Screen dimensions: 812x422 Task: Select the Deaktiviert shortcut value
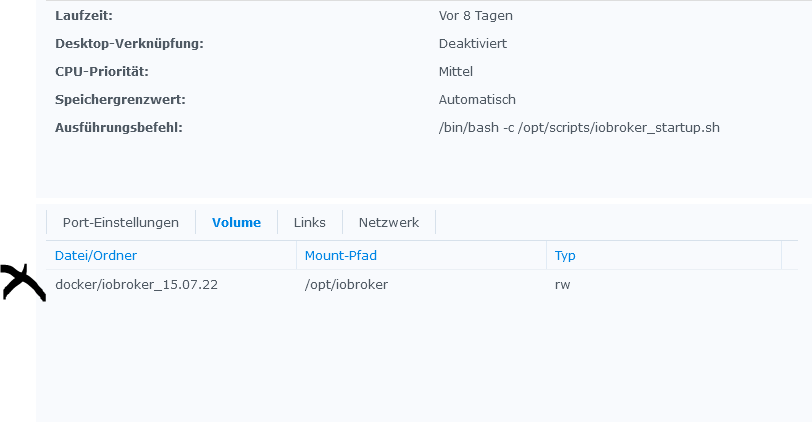(x=472, y=44)
